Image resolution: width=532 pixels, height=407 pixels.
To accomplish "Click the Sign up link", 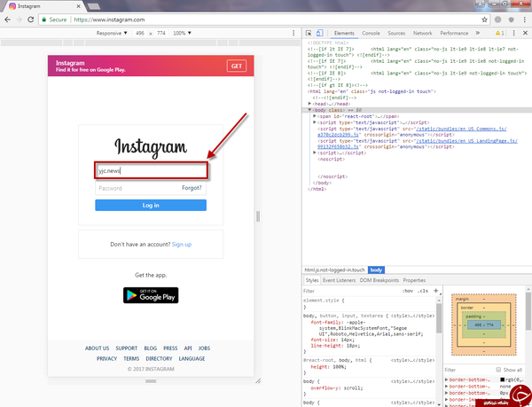I will pyautogui.click(x=182, y=244).
